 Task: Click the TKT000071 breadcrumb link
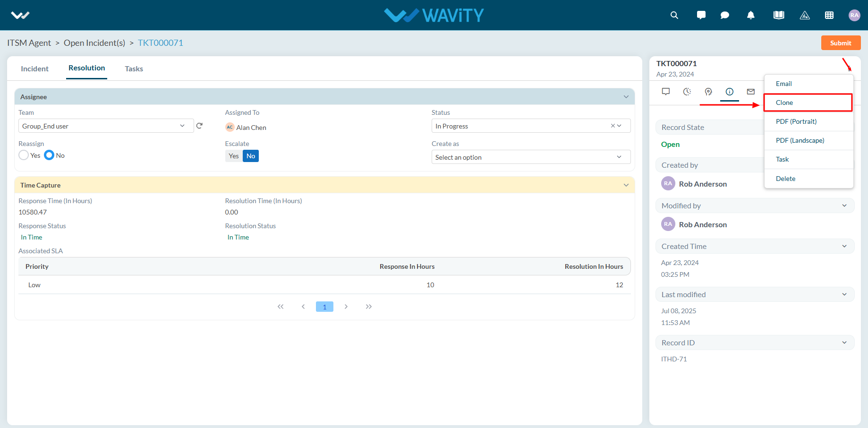click(x=161, y=43)
